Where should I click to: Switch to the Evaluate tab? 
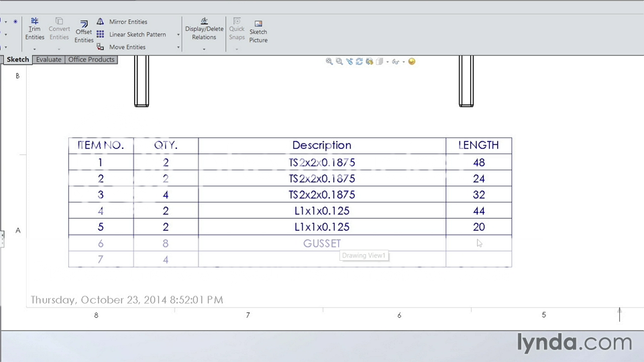pyautogui.click(x=49, y=60)
